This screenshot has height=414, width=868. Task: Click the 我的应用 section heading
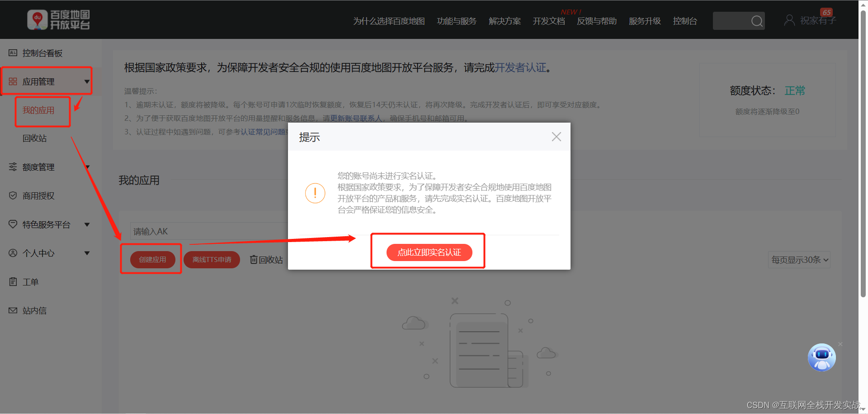[139, 180]
